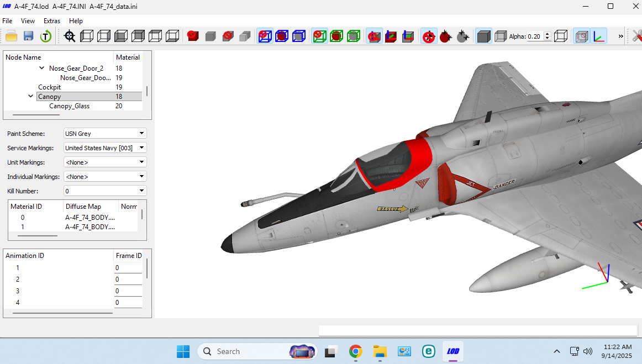Increase Alpha value with stepper up arrow
The image size is (642, 364).
(x=548, y=34)
